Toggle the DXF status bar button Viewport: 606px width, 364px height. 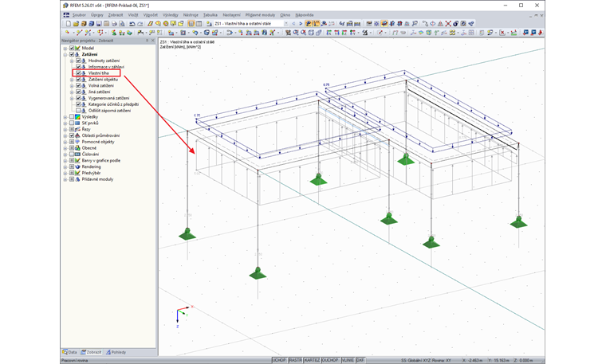pos(360,360)
